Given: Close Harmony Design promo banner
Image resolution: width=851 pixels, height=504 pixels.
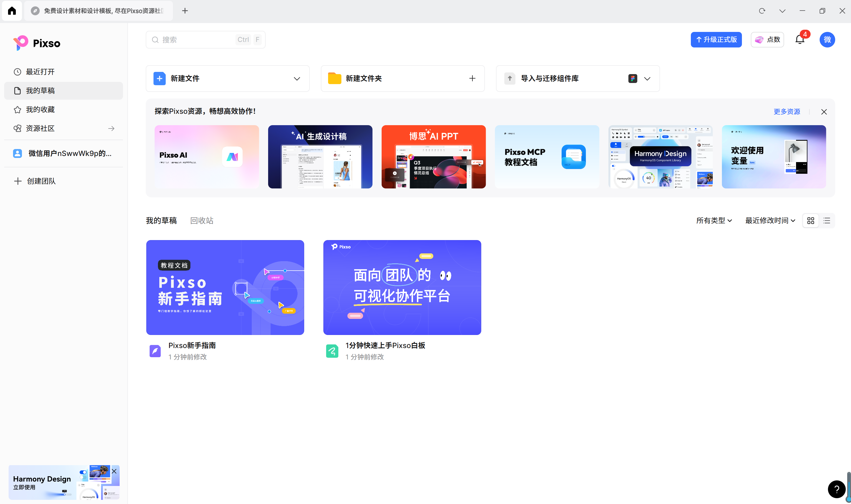Looking at the screenshot, I should click(x=114, y=471).
